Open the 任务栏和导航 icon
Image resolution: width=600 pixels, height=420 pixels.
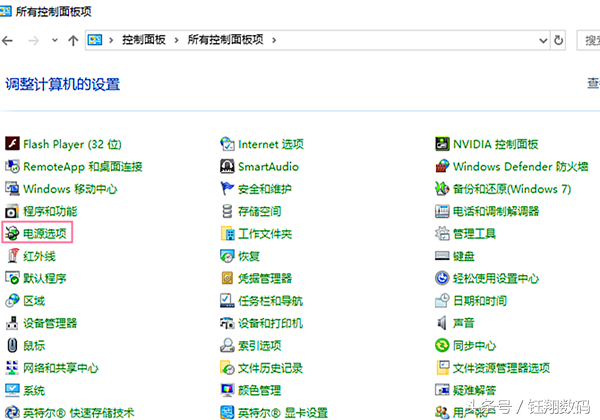click(x=227, y=301)
